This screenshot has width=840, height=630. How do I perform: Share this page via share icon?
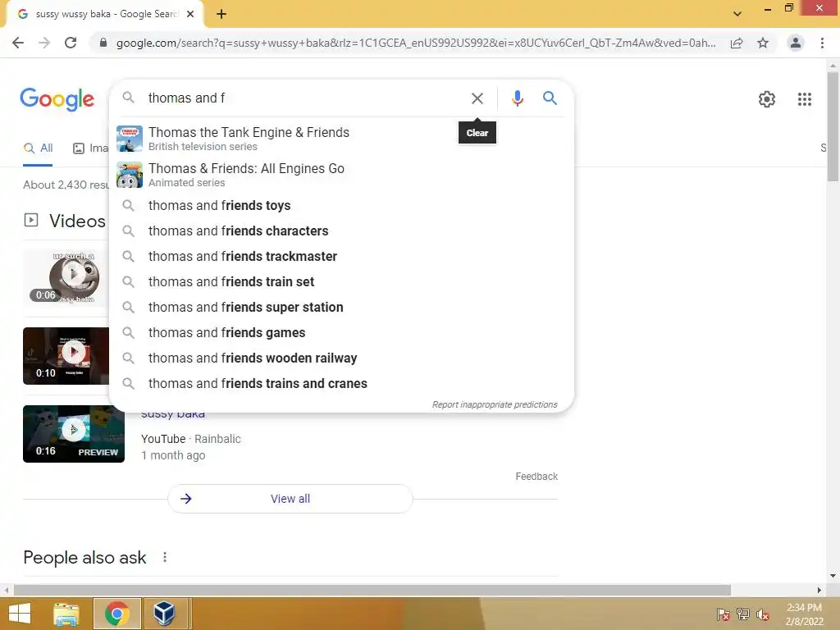coord(737,43)
